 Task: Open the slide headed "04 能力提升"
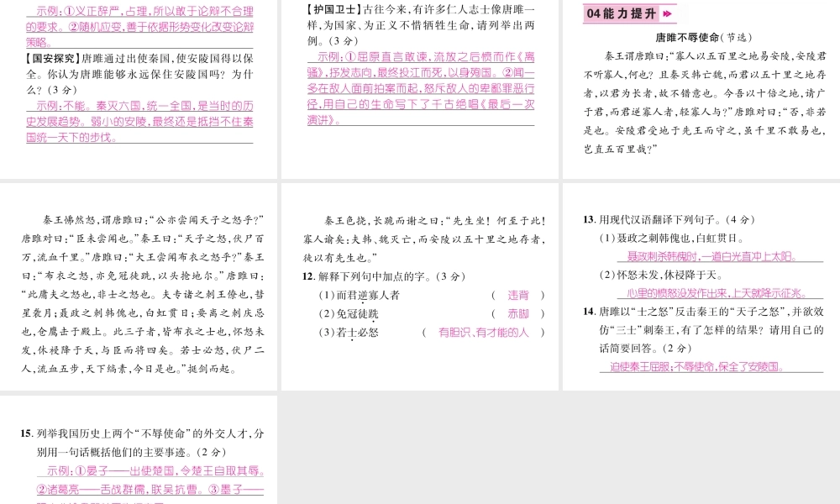coord(701,89)
